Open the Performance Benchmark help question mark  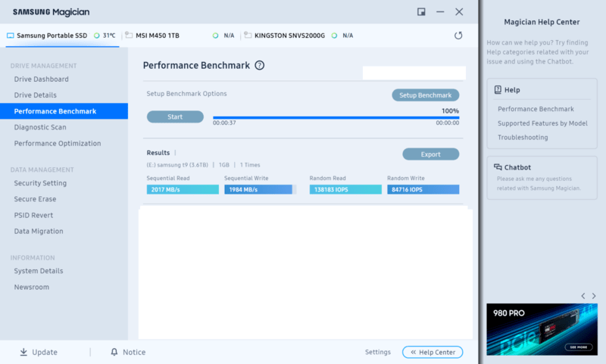(260, 66)
